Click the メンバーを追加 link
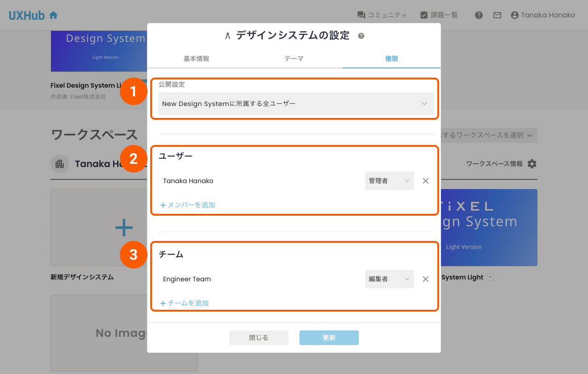Viewport: 588px width, 374px height. tap(188, 205)
